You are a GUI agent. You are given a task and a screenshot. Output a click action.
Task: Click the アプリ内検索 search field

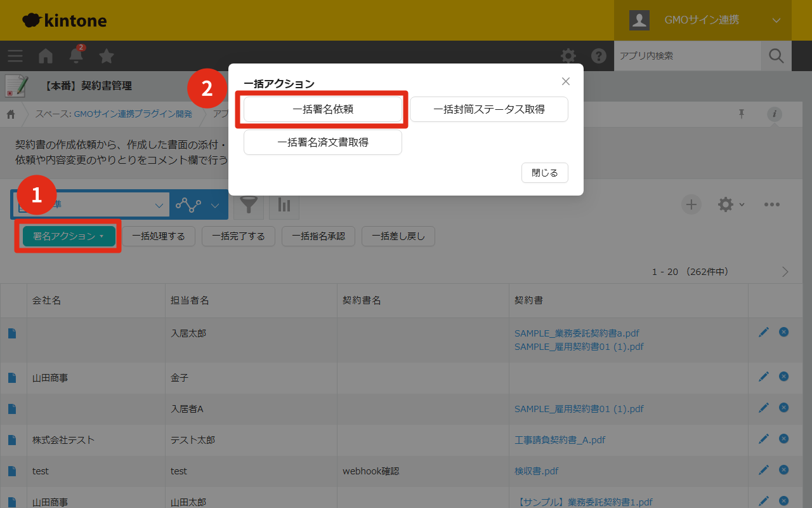pyautogui.click(x=688, y=56)
